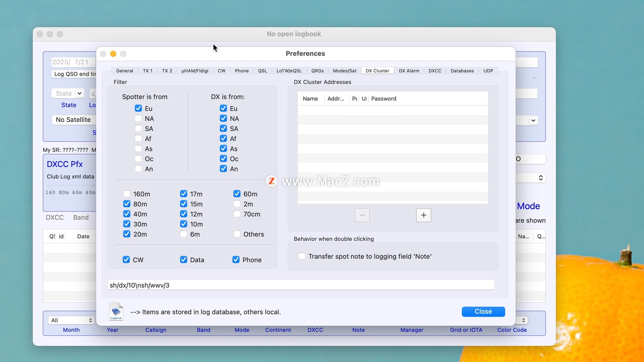The width and height of the screenshot is (644, 362).
Task: Open the LoTW/eQSL tab
Action: tap(289, 71)
